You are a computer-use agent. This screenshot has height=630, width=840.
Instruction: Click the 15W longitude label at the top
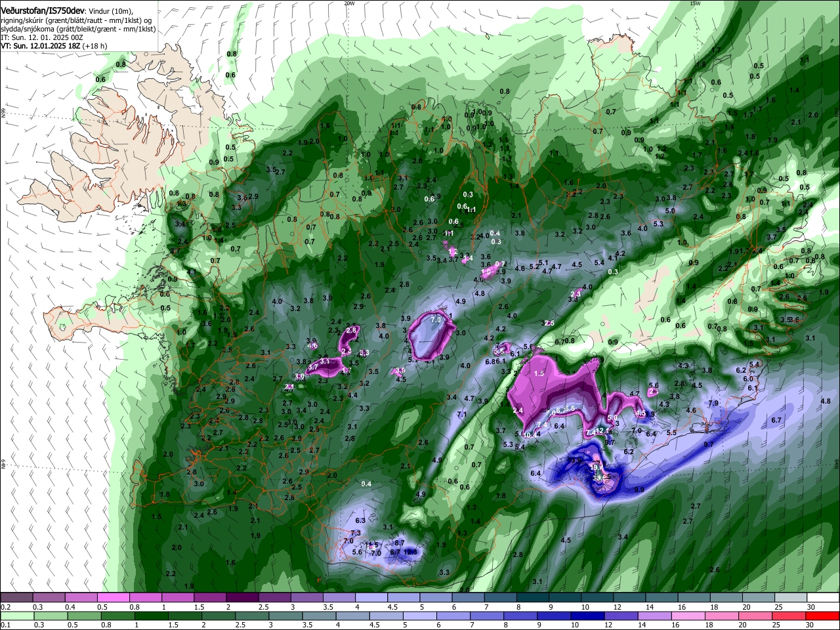click(695, 3)
